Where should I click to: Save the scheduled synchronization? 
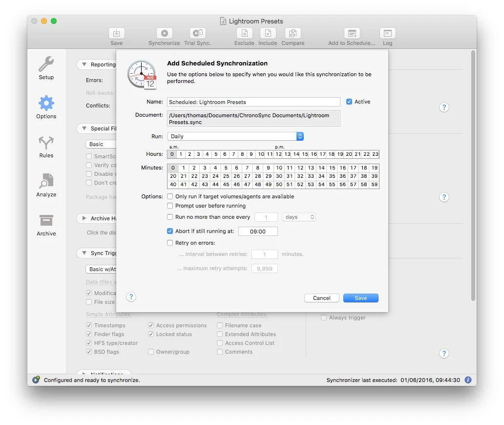360,298
